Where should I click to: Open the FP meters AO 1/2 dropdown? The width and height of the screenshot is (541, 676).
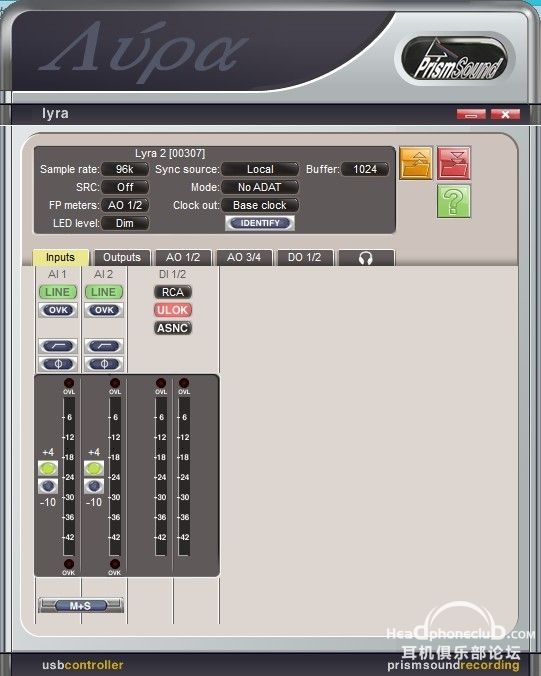click(x=125, y=205)
